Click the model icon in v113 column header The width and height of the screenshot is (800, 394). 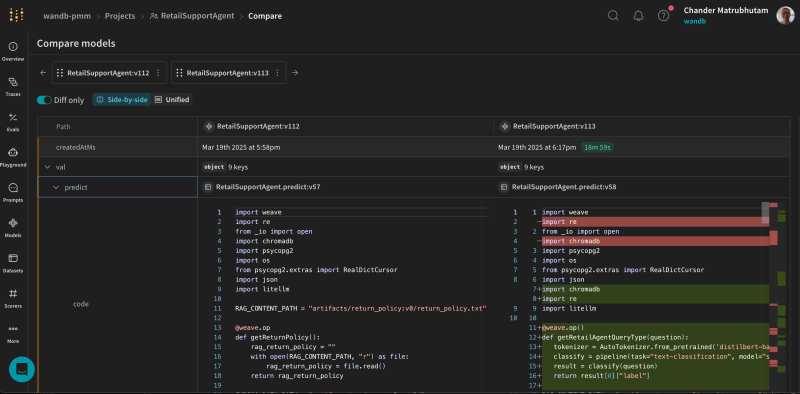click(x=504, y=127)
